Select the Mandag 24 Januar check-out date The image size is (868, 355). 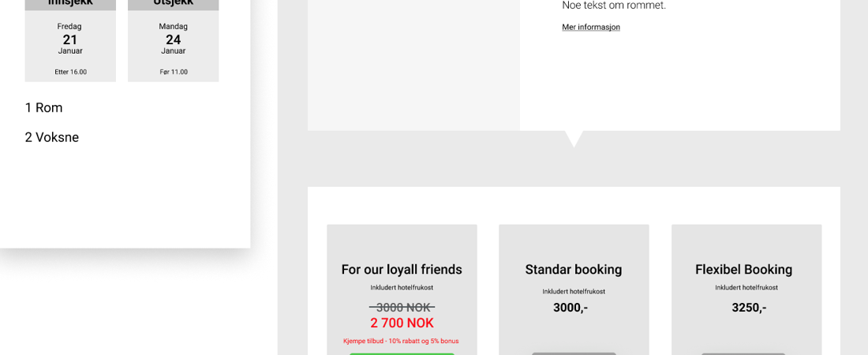coord(173,39)
